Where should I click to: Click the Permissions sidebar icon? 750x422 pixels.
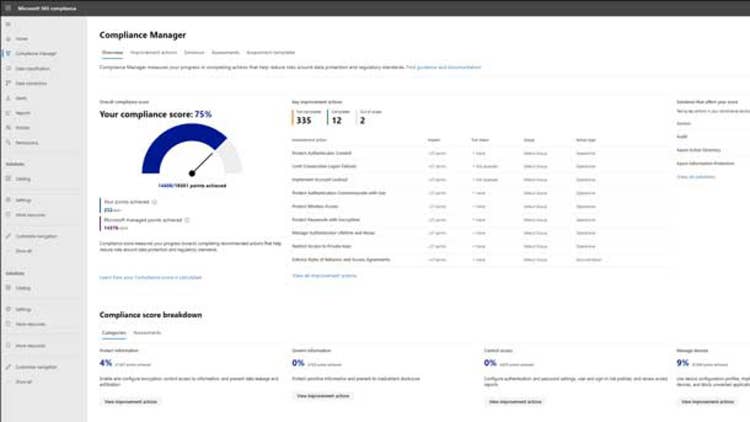pos(7,143)
